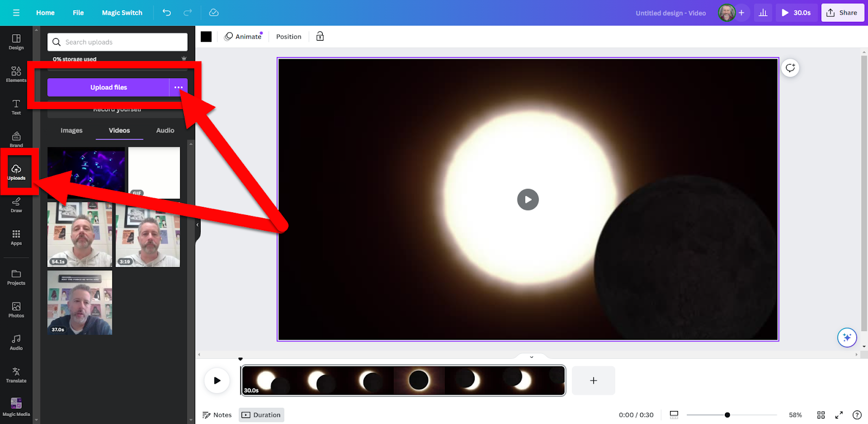Click the Share button
The width and height of the screenshot is (868, 424).
tap(843, 12)
